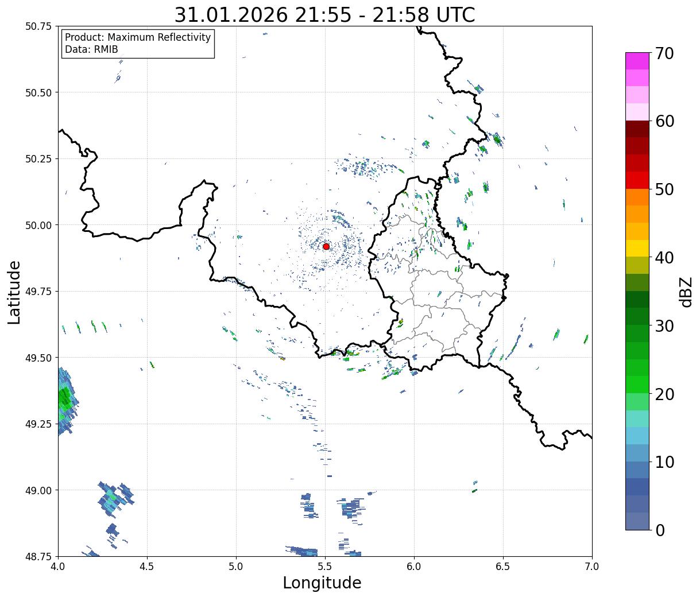
Task: Click the latitude tick label 50.00
Action: point(38,225)
